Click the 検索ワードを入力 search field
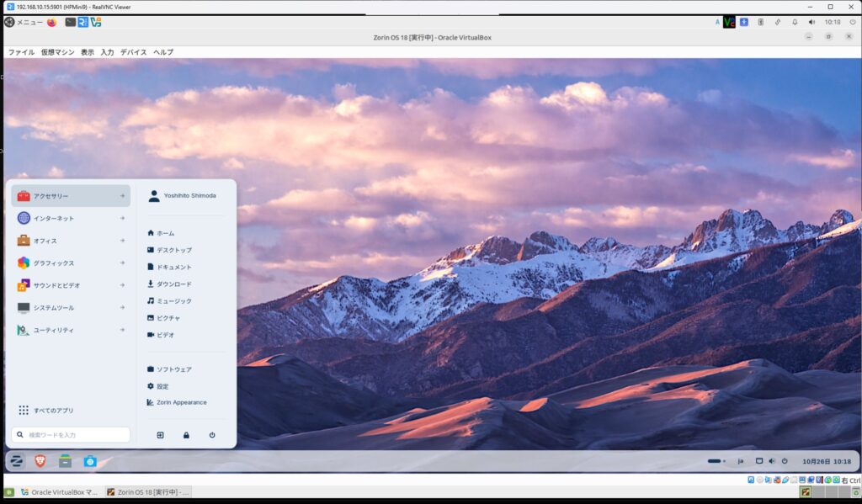The image size is (862, 504). click(71, 435)
